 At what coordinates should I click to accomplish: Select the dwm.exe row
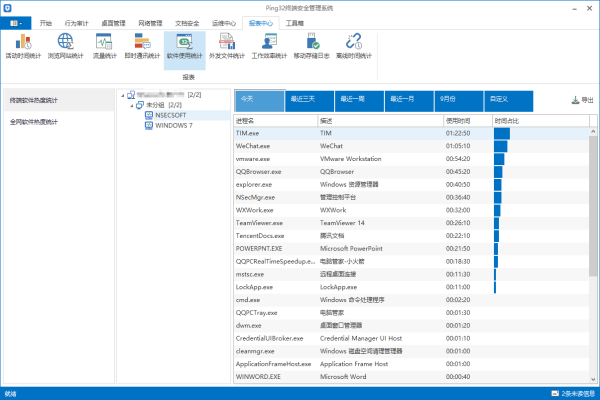[x=411, y=326]
